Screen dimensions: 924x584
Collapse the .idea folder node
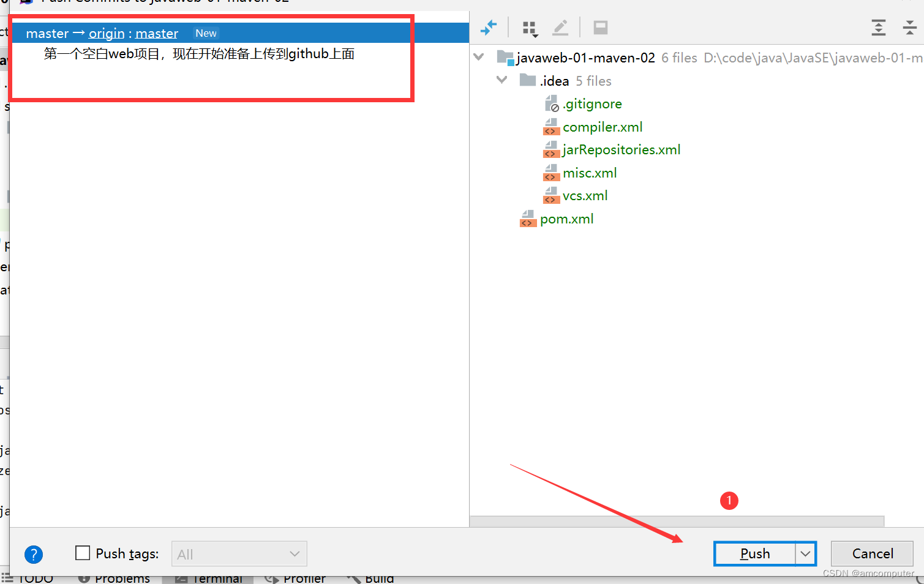(502, 80)
